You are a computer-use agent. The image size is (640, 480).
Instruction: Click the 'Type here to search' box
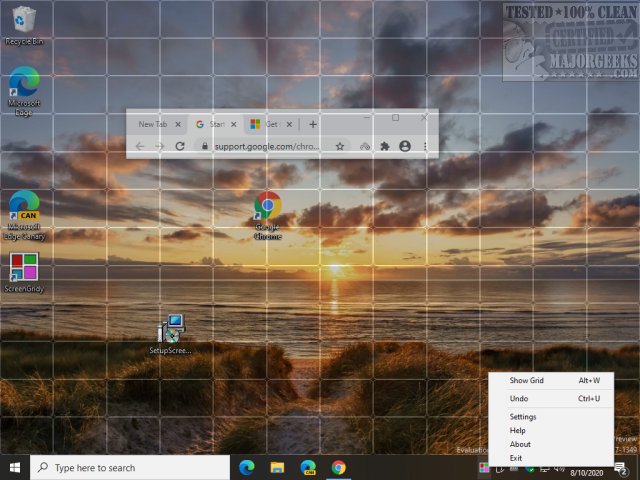tap(130, 468)
